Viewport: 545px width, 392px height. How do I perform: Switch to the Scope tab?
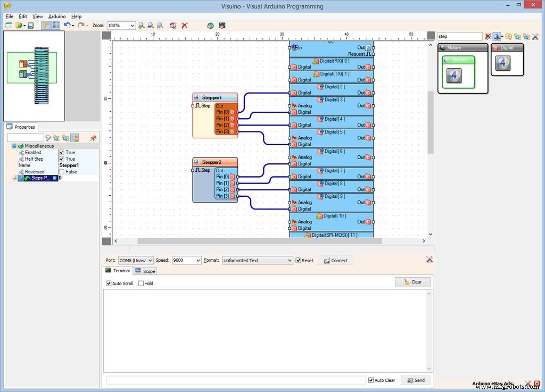point(145,271)
